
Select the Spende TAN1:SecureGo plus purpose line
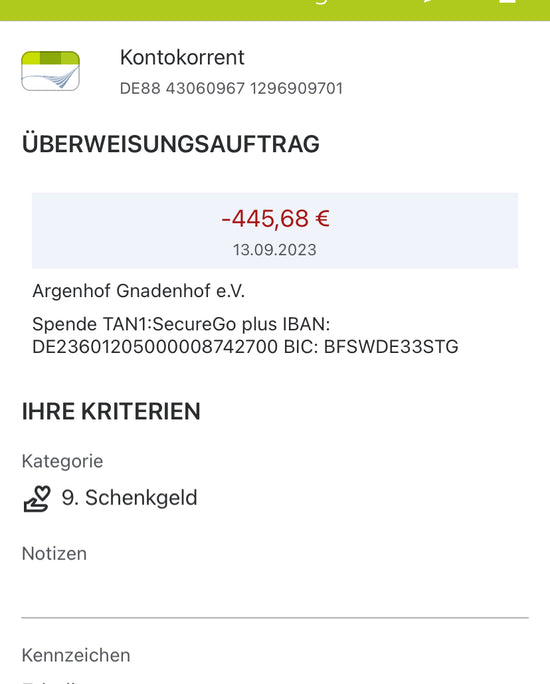(x=154, y=324)
